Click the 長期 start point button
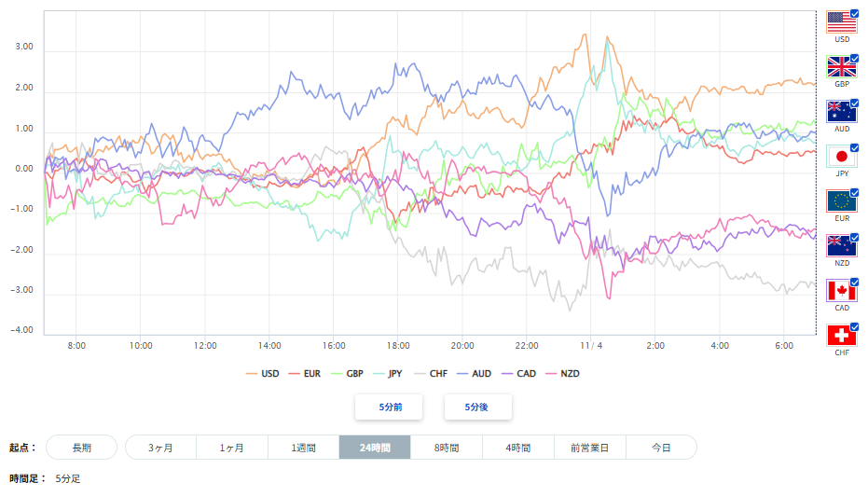The height and width of the screenshot is (497, 868). point(82,448)
